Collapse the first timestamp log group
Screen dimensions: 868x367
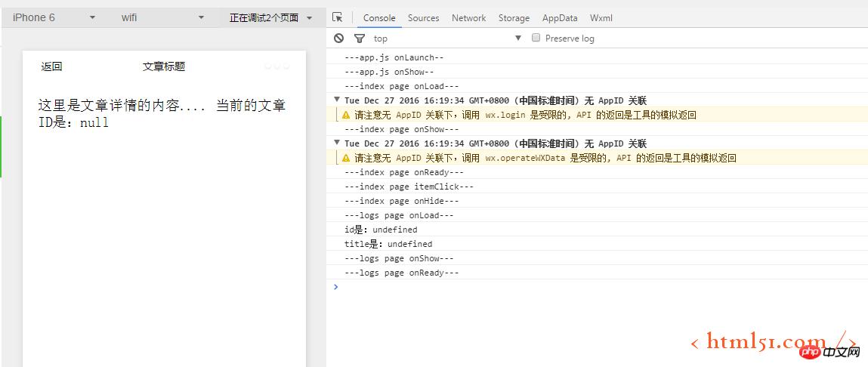point(337,100)
